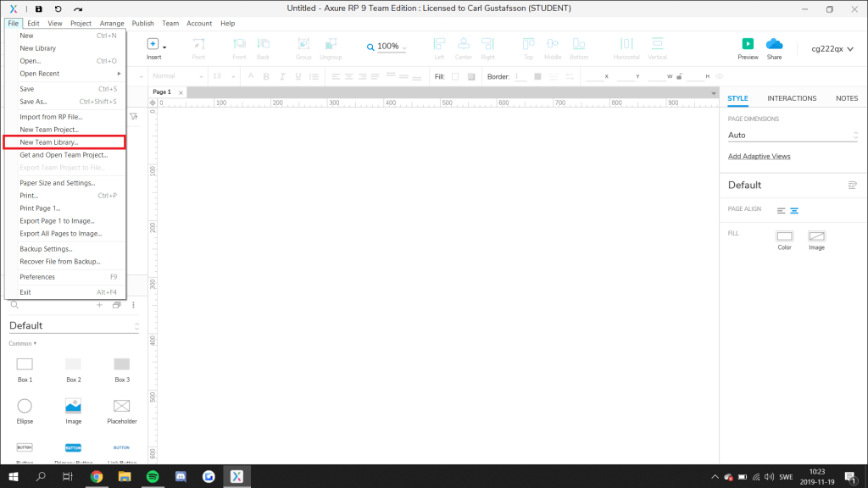The width and height of the screenshot is (868, 488).
Task: Toggle the lock aspect ratio icon
Action: (x=681, y=76)
